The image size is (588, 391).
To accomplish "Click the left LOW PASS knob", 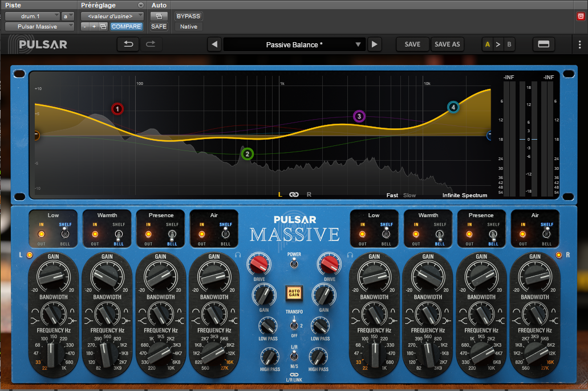I will [x=267, y=326].
